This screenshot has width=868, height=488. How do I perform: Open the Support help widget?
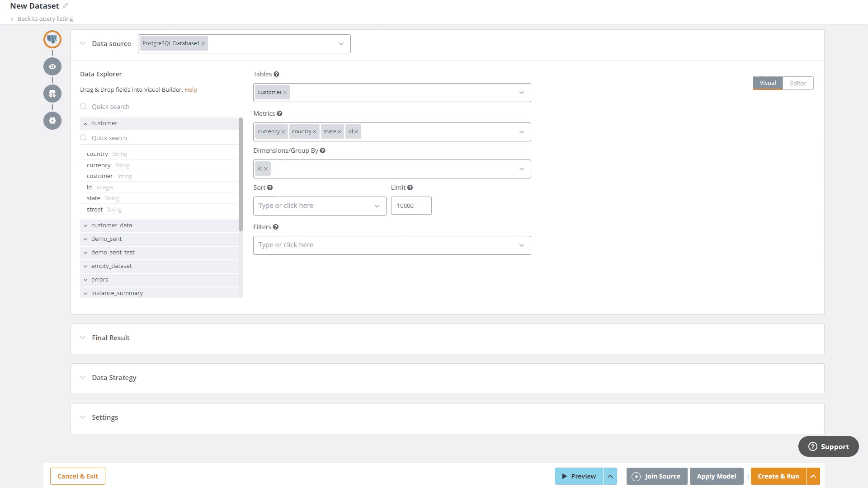pyautogui.click(x=828, y=446)
